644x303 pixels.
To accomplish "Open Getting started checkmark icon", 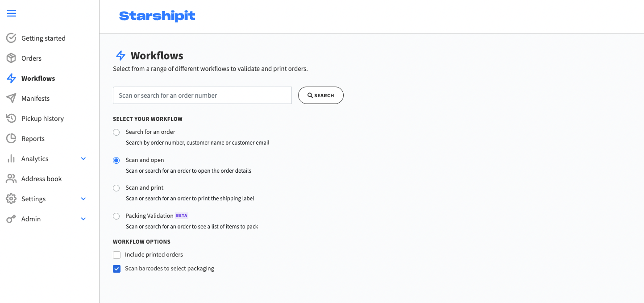I will click(x=11, y=38).
